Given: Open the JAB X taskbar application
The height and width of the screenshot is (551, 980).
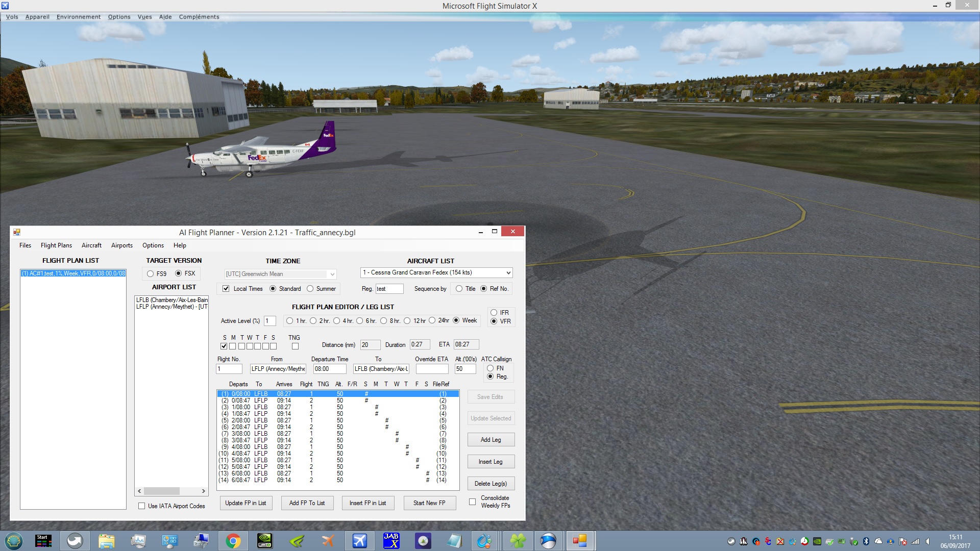Looking at the screenshot, I should click(x=391, y=541).
